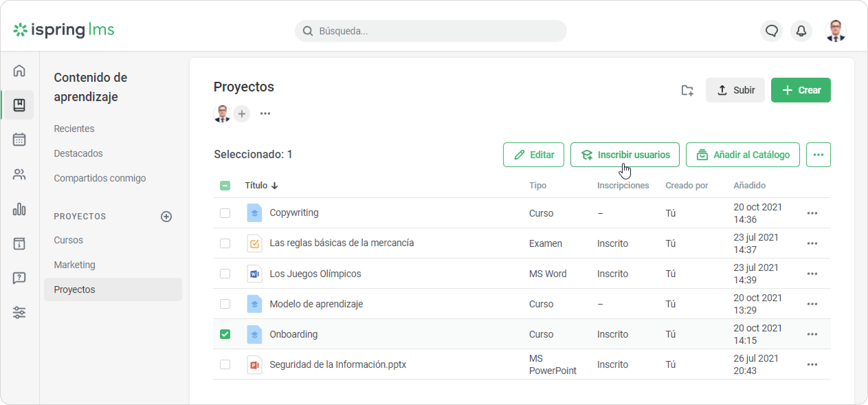Open calendar icon in left sidebar
The height and width of the screenshot is (405, 868).
point(19,140)
